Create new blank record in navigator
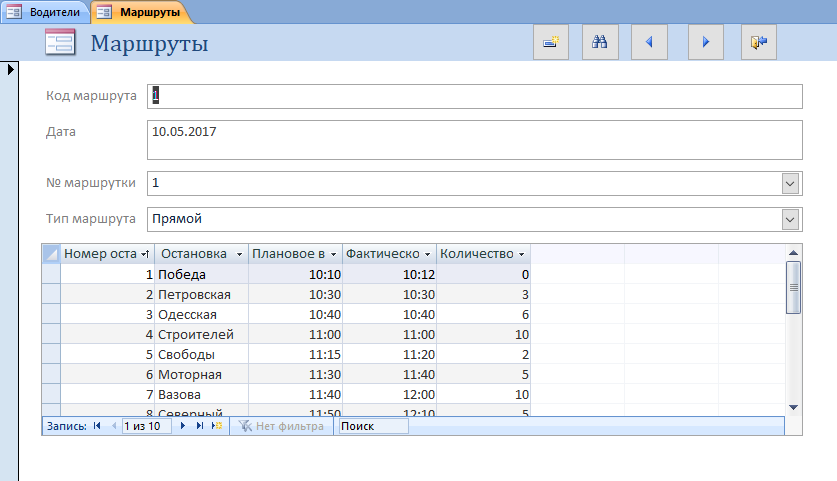This screenshot has width=837, height=481. pos(217,426)
